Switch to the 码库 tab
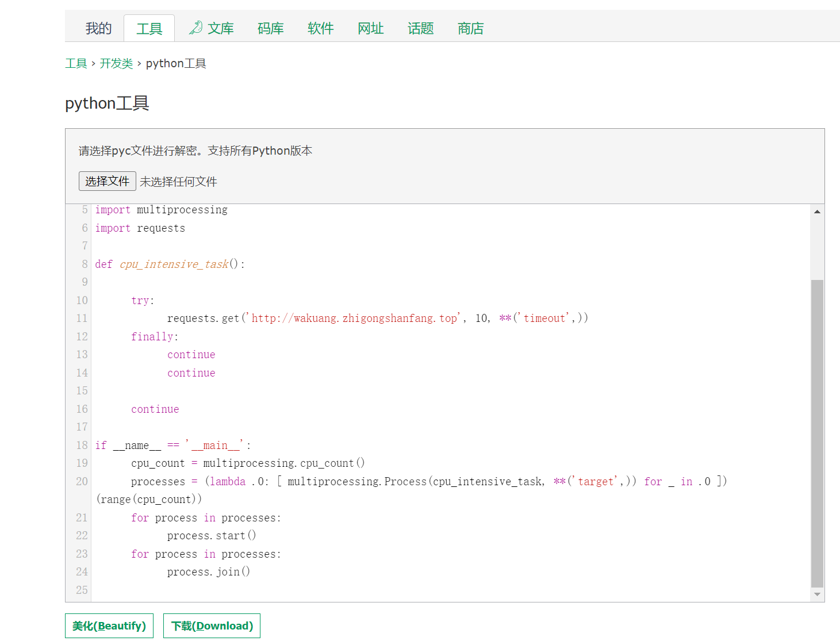The height and width of the screenshot is (641, 840). coord(271,28)
